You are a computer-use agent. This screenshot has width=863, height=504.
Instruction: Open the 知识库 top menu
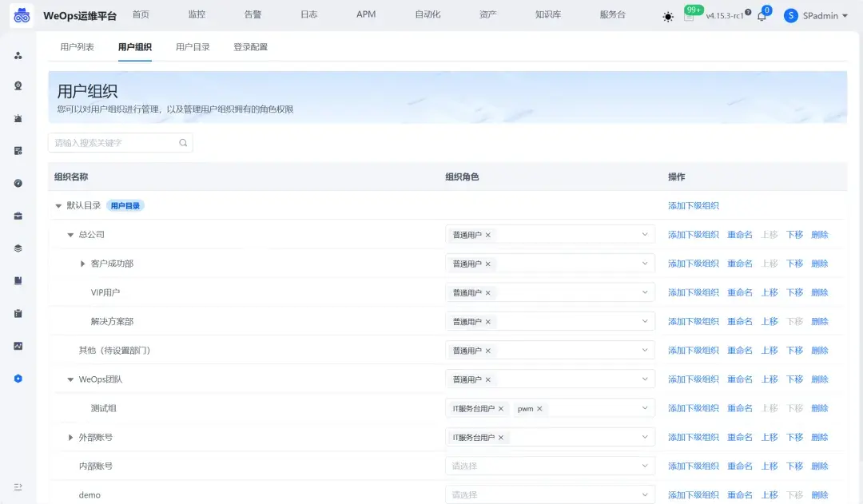coord(548,14)
